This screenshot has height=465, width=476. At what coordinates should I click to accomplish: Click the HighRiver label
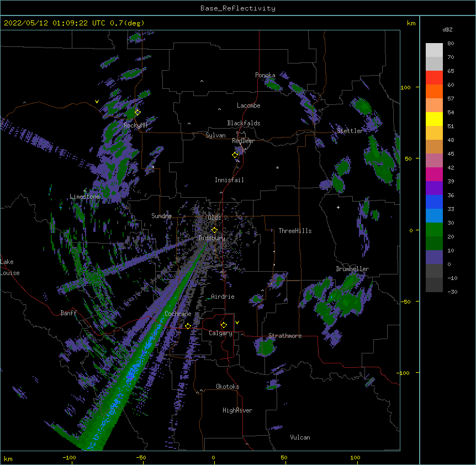(237, 410)
